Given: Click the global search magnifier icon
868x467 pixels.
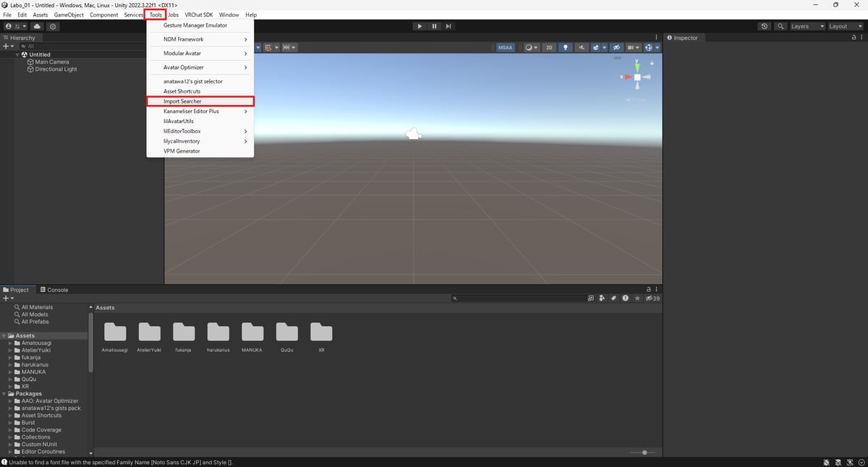Looking at the screenshot, I should [780, 26].
